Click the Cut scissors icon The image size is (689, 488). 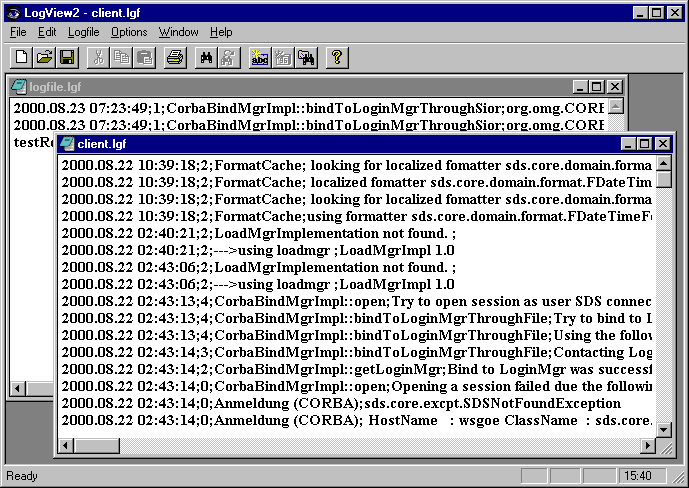(x=98, y=58)
